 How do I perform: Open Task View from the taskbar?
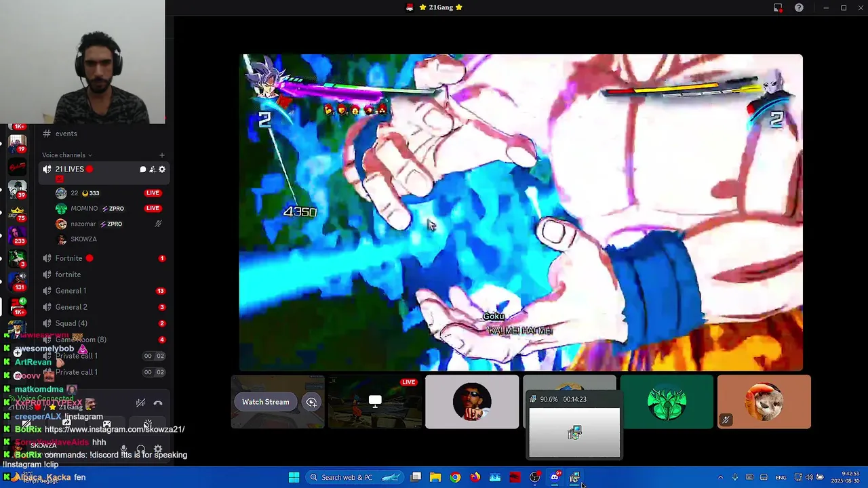(416, 477)
